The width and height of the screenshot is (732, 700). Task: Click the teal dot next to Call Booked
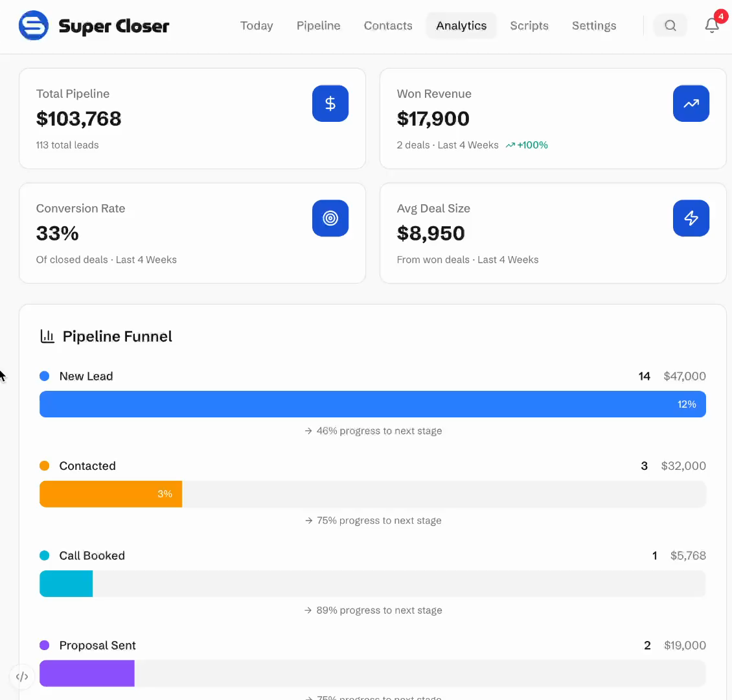[x=44, y=555]
